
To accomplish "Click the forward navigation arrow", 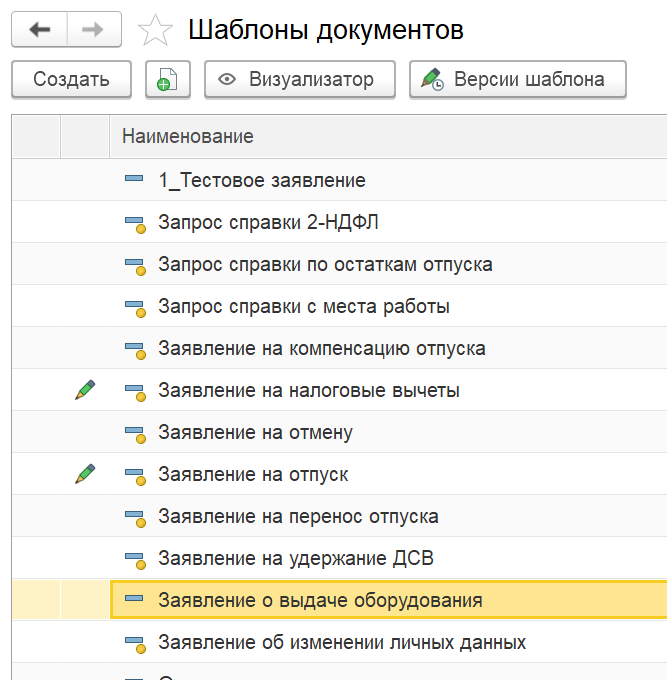I will point(93,30).
